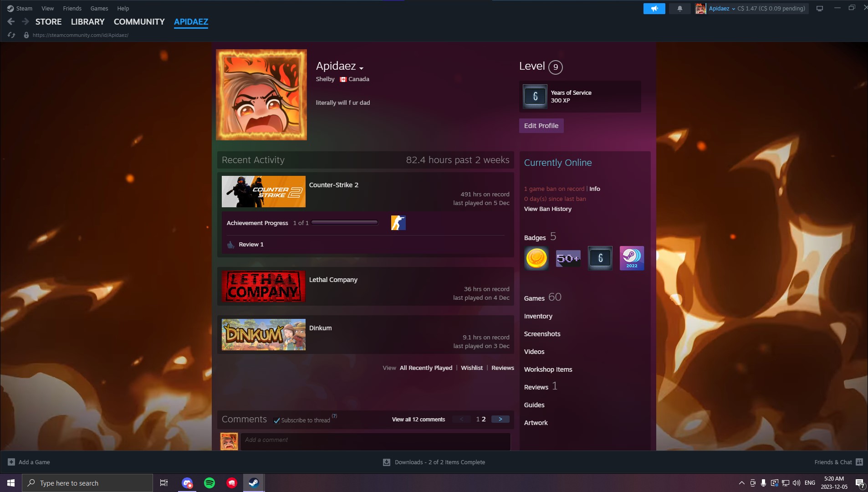Screen dimensions: 868x492
Task: Click the Edit Profile button
Action: click(x=541, y=126)
